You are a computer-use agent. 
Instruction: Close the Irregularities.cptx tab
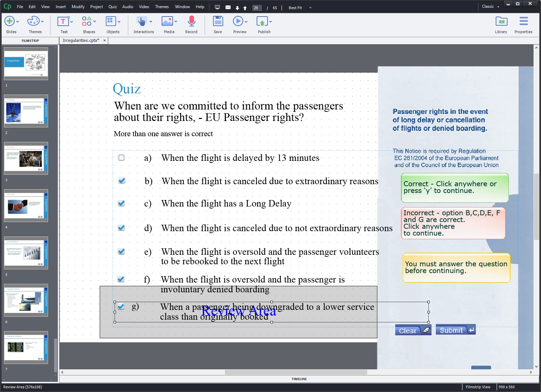point(104,41)
